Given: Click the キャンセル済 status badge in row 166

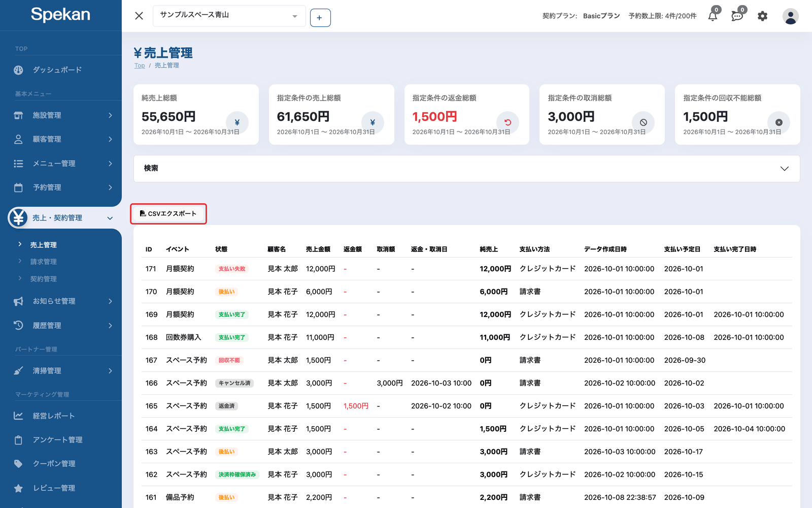Looking at the screenshot, I should (234, 383).
